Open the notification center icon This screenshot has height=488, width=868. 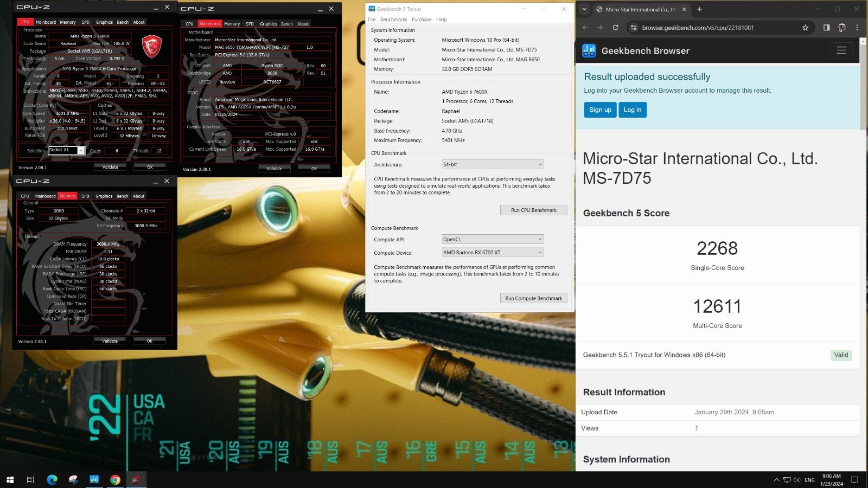pyautogui.click(x=854, y=480)
